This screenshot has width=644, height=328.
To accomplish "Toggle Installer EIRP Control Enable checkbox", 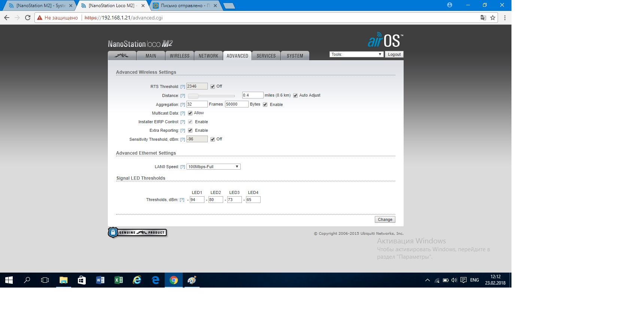I will (x=190, y=122).
